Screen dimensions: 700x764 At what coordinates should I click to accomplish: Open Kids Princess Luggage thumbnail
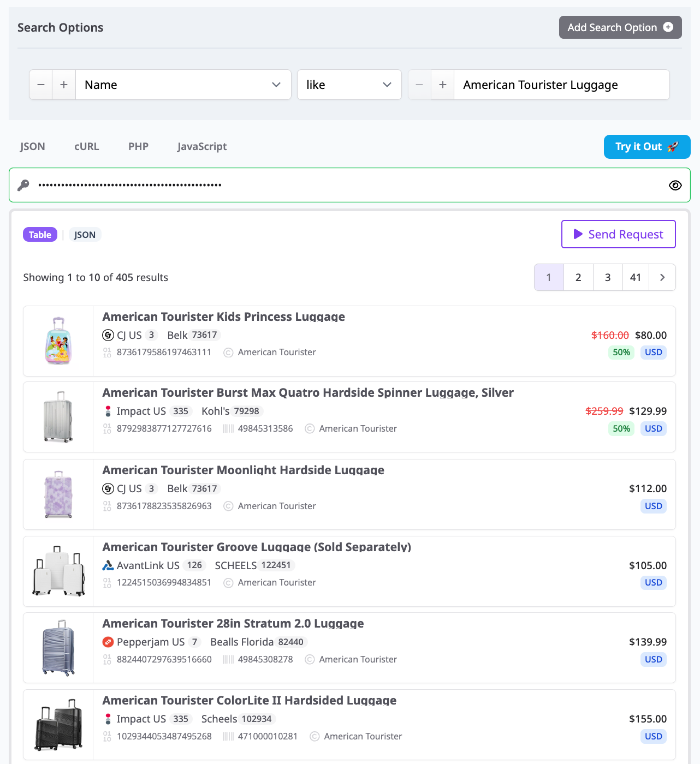pyautogui.click(x=58, y=341)
